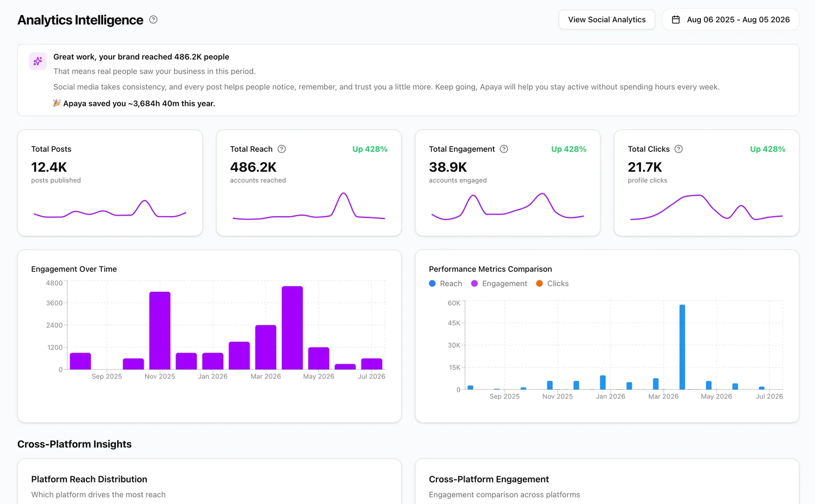The width and height of the screenshot is (815, 504).
Task: Click the sparkle icon in summary banner
Action: pos(38,61)
